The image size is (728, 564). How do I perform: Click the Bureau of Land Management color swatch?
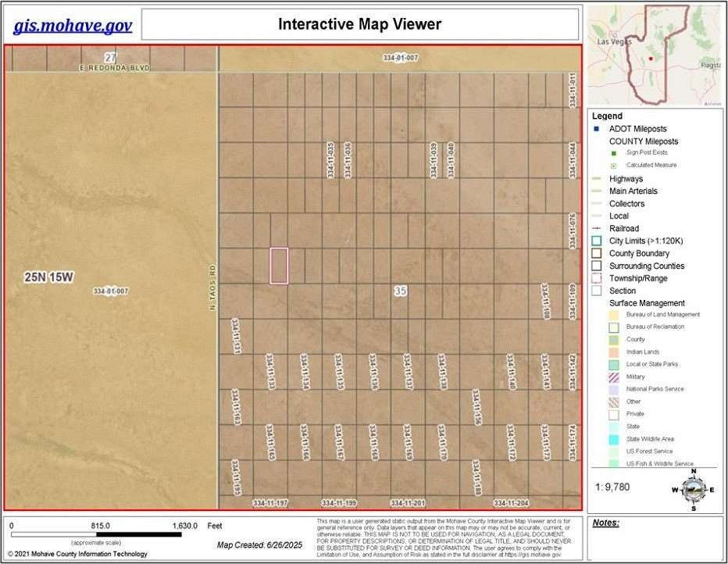614,313
